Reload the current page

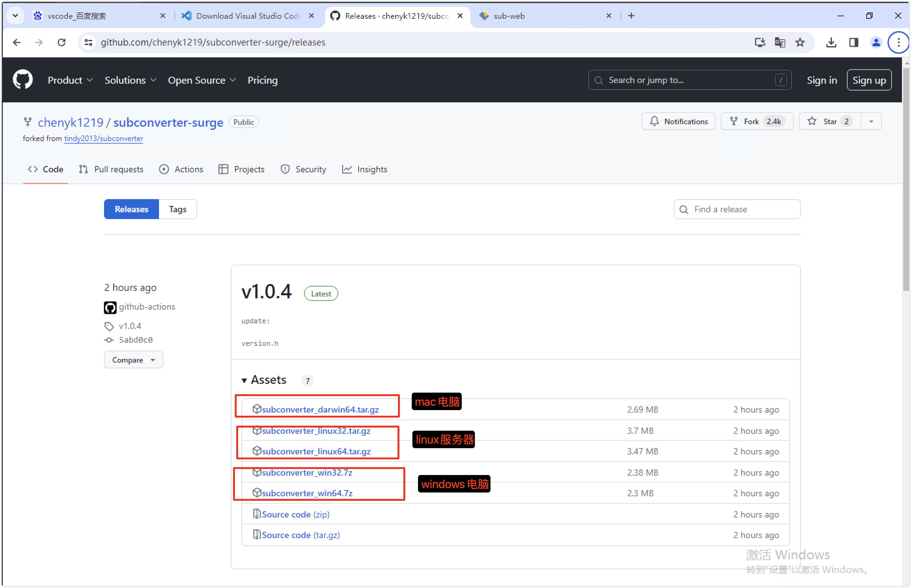pos(62,42)
